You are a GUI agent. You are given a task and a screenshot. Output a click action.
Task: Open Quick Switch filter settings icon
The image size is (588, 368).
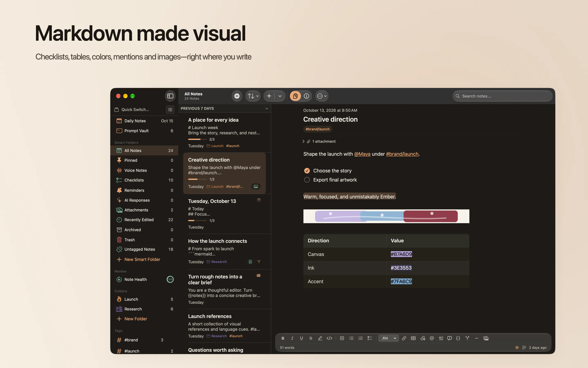point(170,110)
